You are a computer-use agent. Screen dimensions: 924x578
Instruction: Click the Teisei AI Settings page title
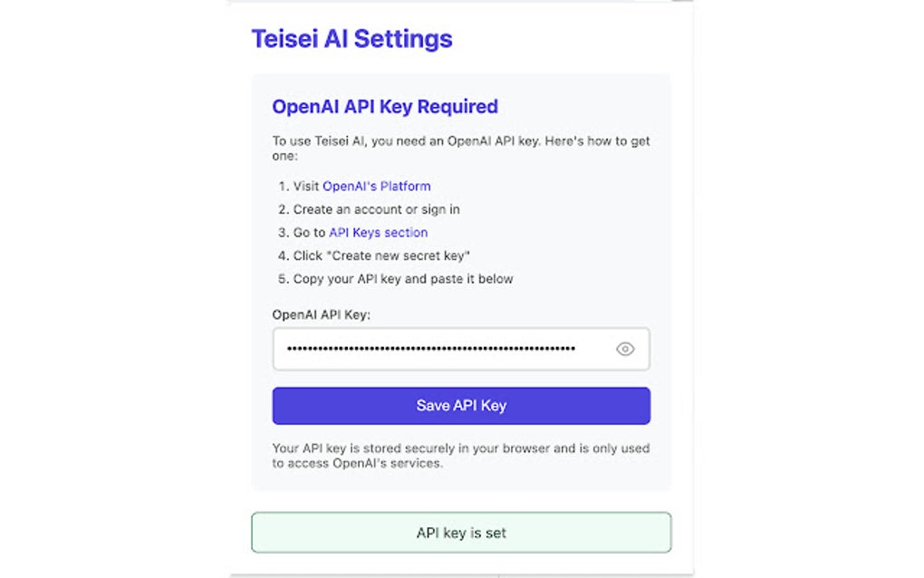pos(351,39)
